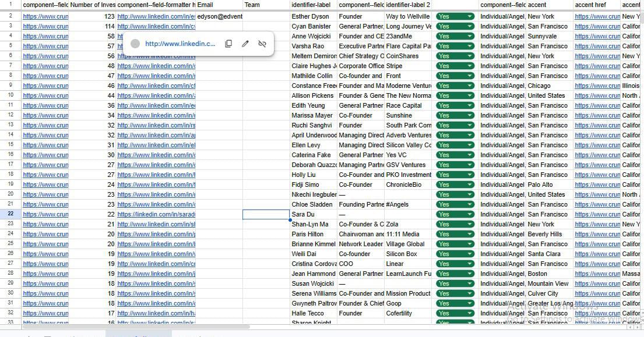
Task: Select the Ruchi Sanghvi name cell
Action: click(x=314, y=126)
